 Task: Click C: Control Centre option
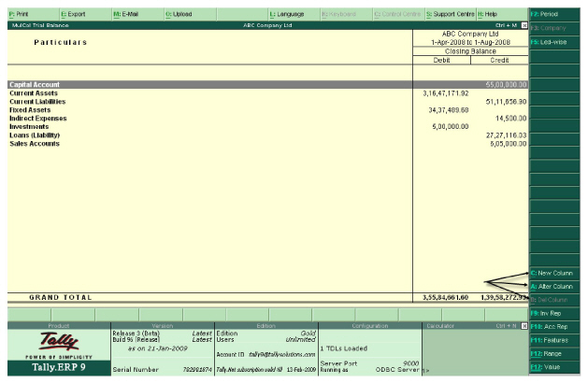click(398, 14)
